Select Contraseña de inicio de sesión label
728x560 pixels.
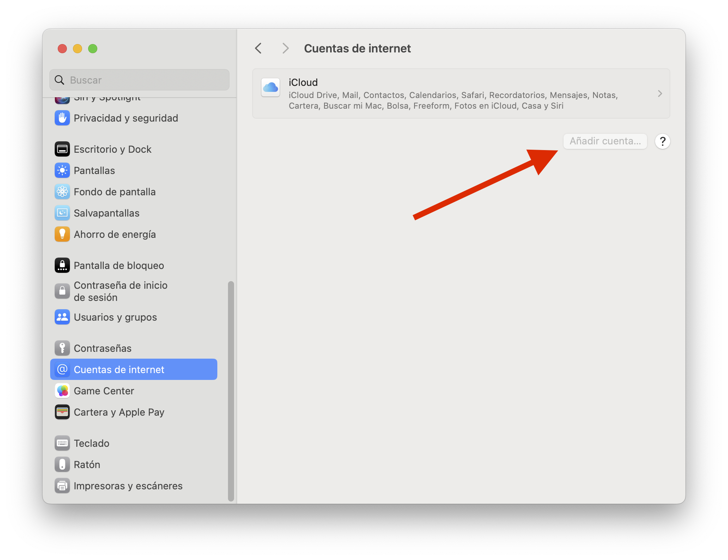(x=120, y=291)
